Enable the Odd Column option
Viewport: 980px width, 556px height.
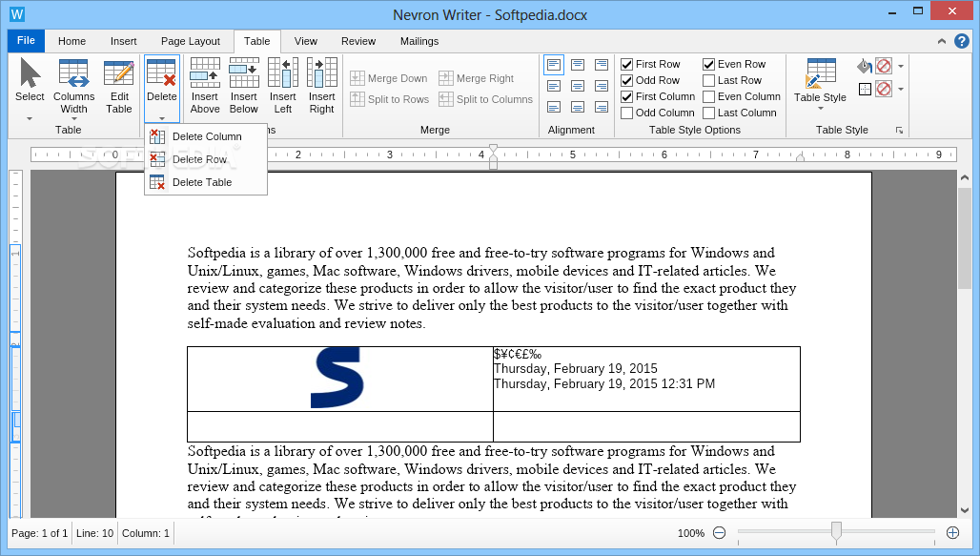pyautogui.click(x=627, y=113)
